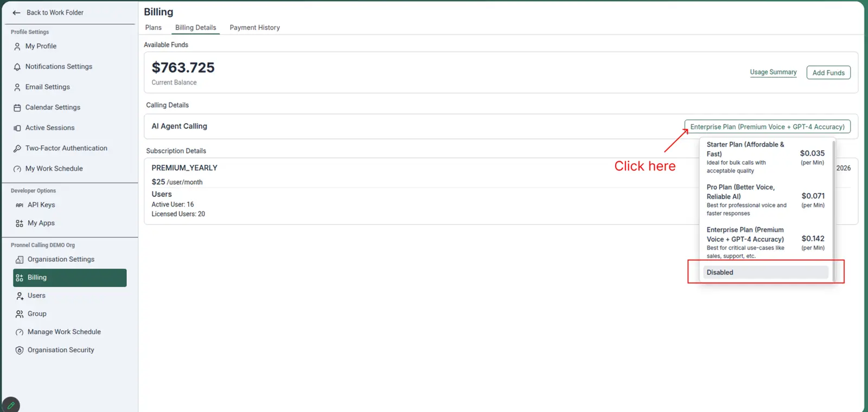The height and width of the screenshot is (412, 868).
Task: Select the Disabled option in plan list
Action: coord(765,272)
